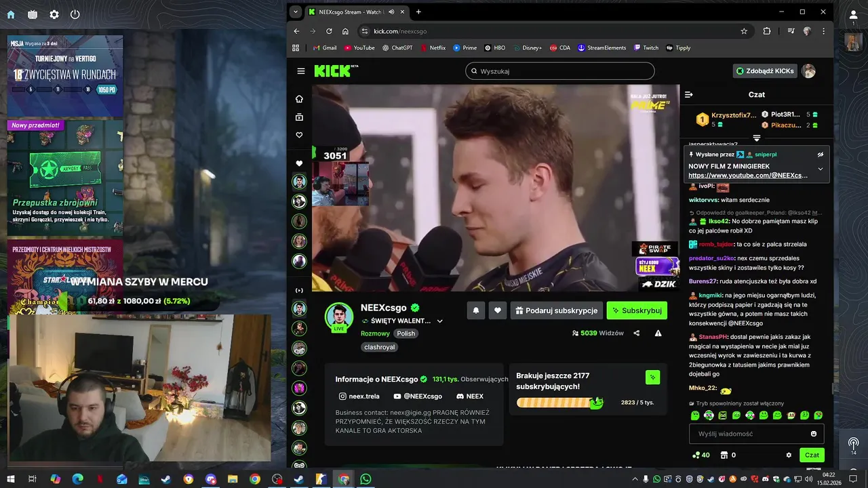Open a new Chrome tab
The height and width of the screenshot is (488, 868).
click(418, 12)
